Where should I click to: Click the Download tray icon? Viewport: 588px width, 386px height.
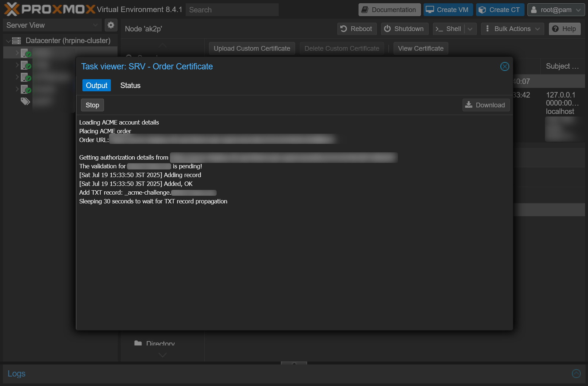tap(469, 105)
